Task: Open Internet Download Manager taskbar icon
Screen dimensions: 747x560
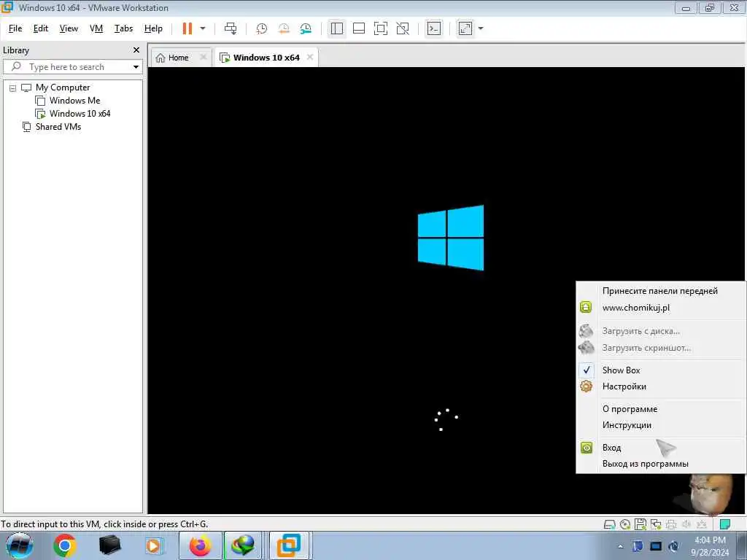Action: click(x=243, y=545)
